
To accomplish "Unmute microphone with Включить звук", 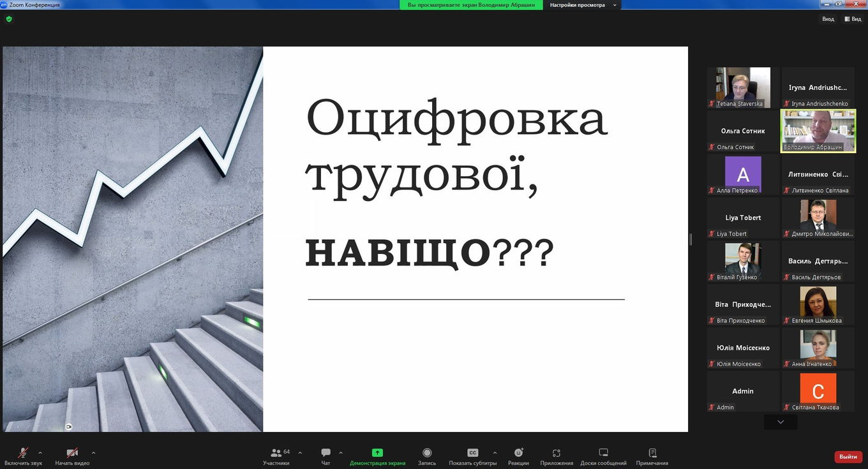I will 23,453.
